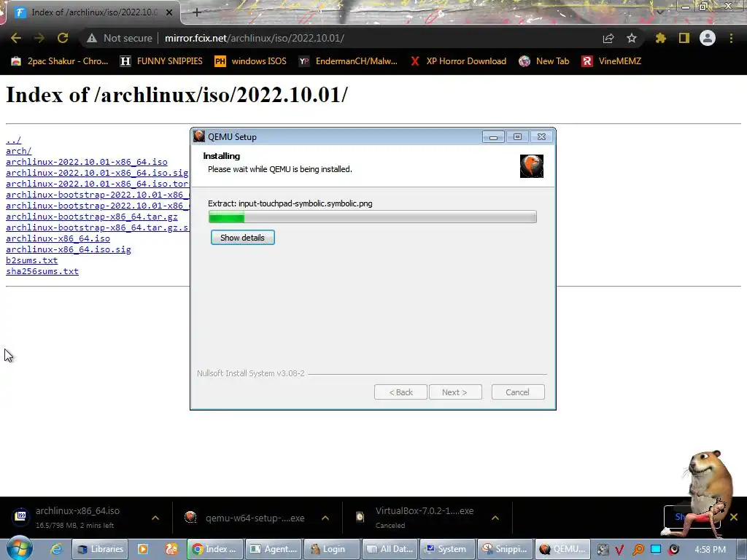Click Show details in QEMU Setup
747x560 pixels.
pyautogui.click(x=242, y=238)
